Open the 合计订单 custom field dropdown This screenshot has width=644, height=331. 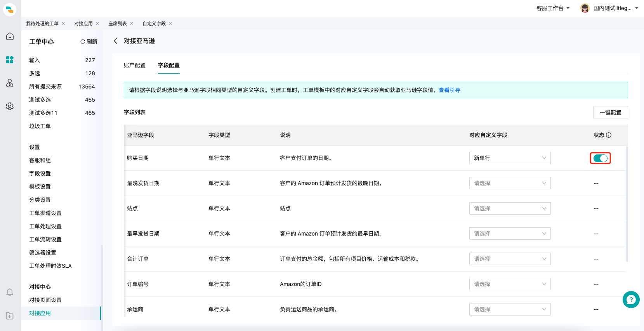[x=510, y=259]
